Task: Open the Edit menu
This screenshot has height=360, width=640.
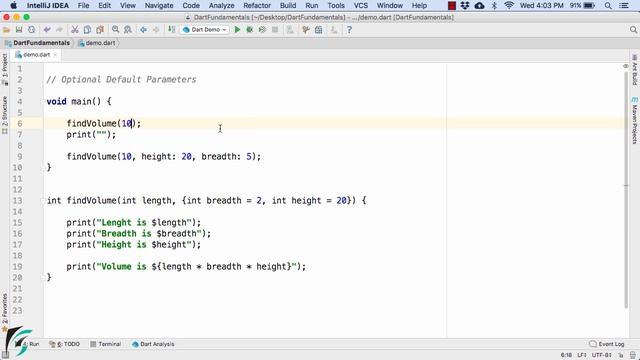Action: click(104, 6)
